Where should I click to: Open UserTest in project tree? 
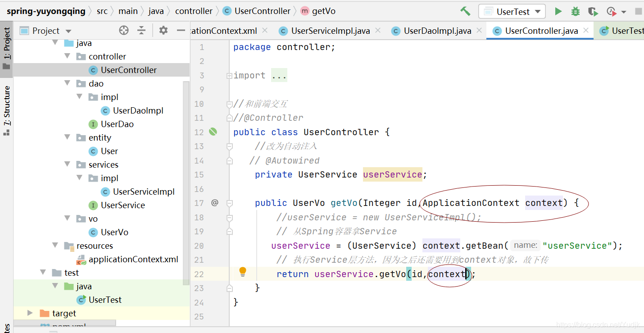[x=105, y=300]
